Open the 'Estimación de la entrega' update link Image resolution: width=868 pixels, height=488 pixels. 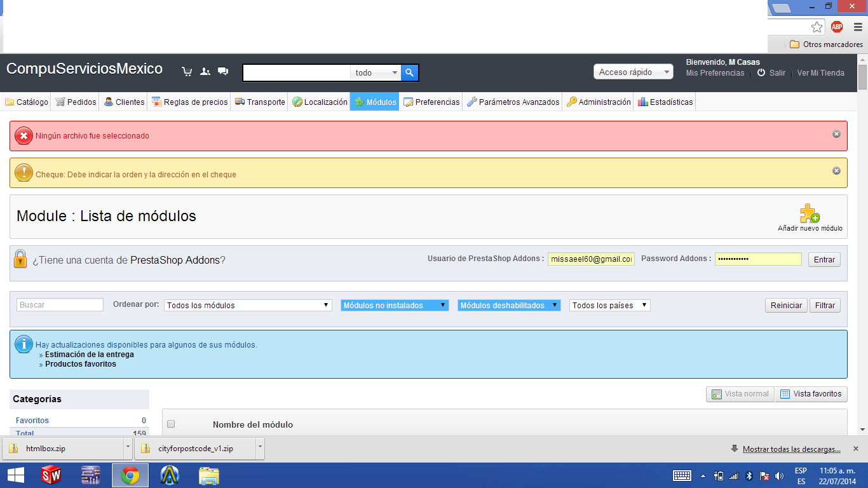(90, 355)
